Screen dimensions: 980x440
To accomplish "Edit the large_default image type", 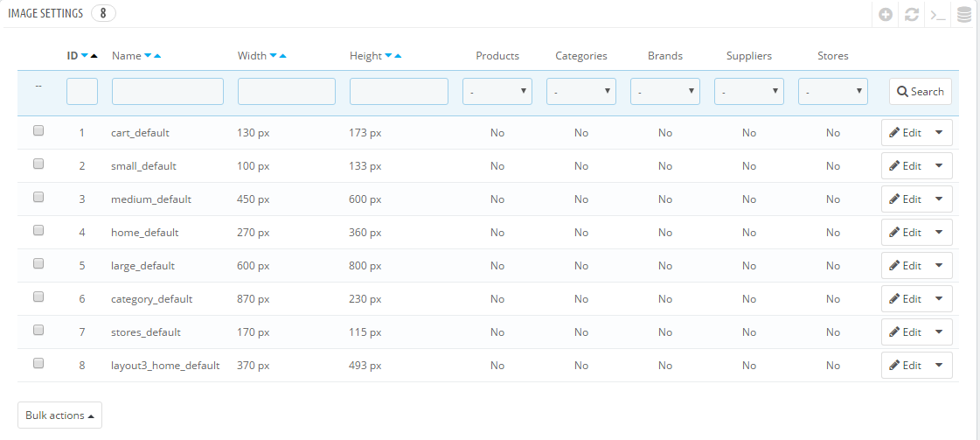I will pyautogui.click(x=906, y=266).
